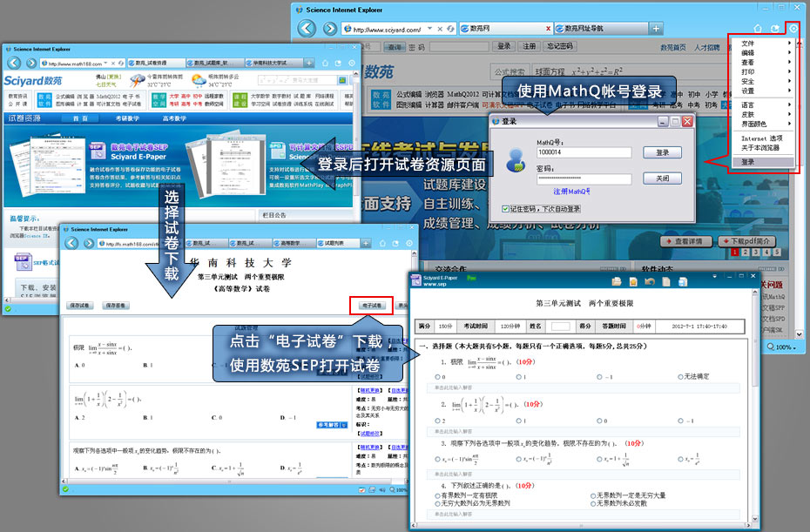Toggle 记住密码,下次自动登录 checkbox
Image resolution: width=810 pixels, height=532 pixels.
click(505, 209)
